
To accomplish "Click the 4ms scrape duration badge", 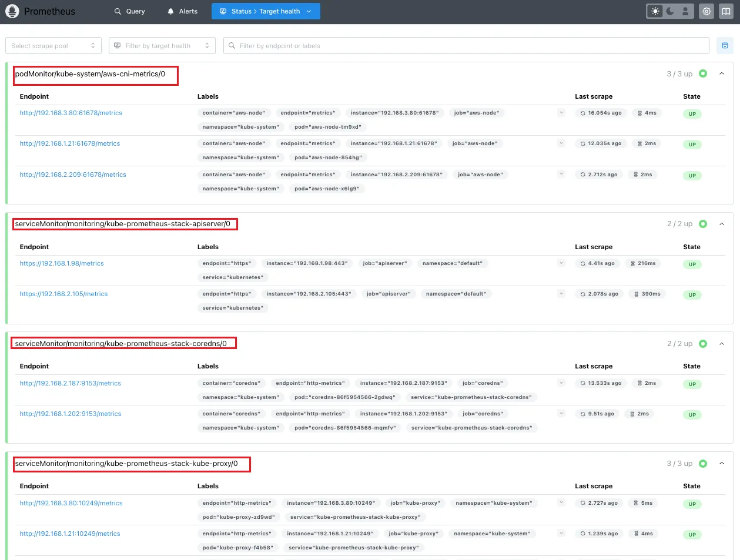I will tap(647, 113).
